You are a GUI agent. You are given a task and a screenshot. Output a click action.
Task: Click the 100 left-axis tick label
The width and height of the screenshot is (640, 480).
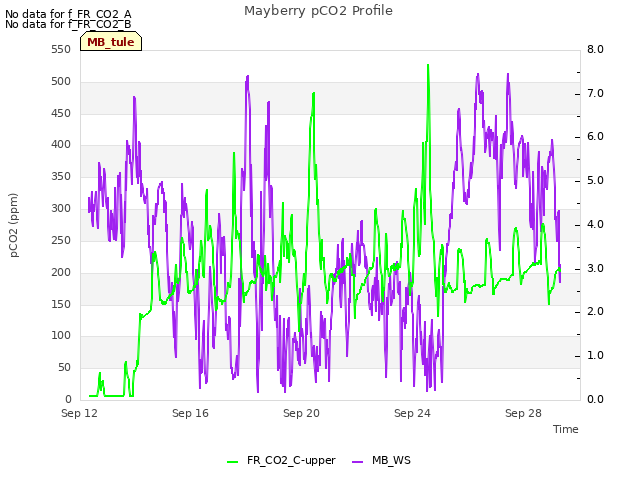61,336
